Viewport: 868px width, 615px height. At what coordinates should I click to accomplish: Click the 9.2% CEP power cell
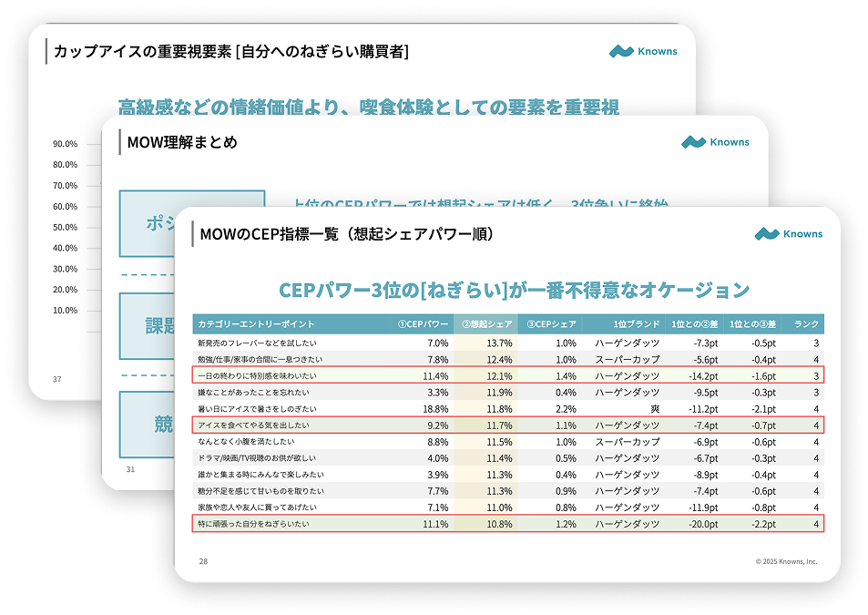[438, 425]
